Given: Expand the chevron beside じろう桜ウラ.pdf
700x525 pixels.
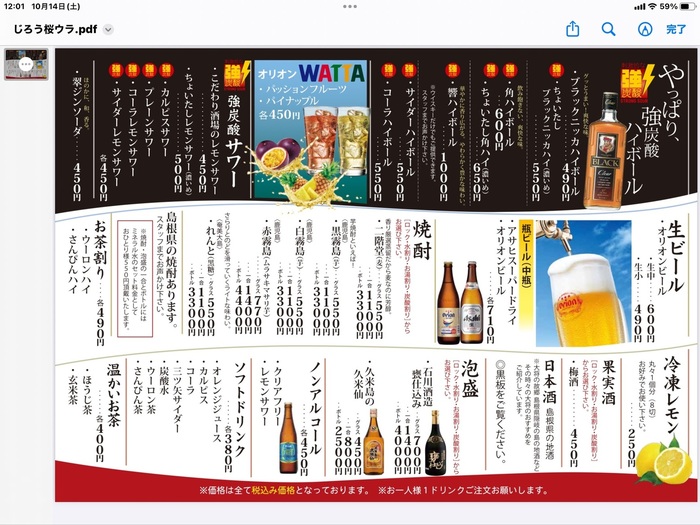Looking at the screenshot, I should point(108,30).
